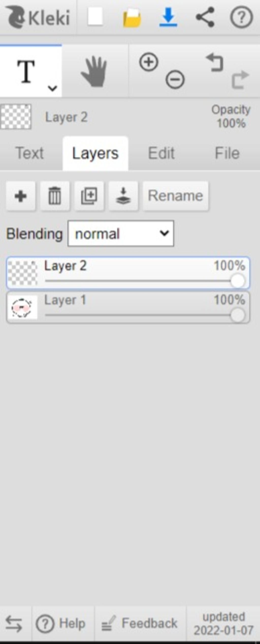This screenshot has width=260, height=644.
Task: Click the zoom out icon
Action: click(175, 80)
